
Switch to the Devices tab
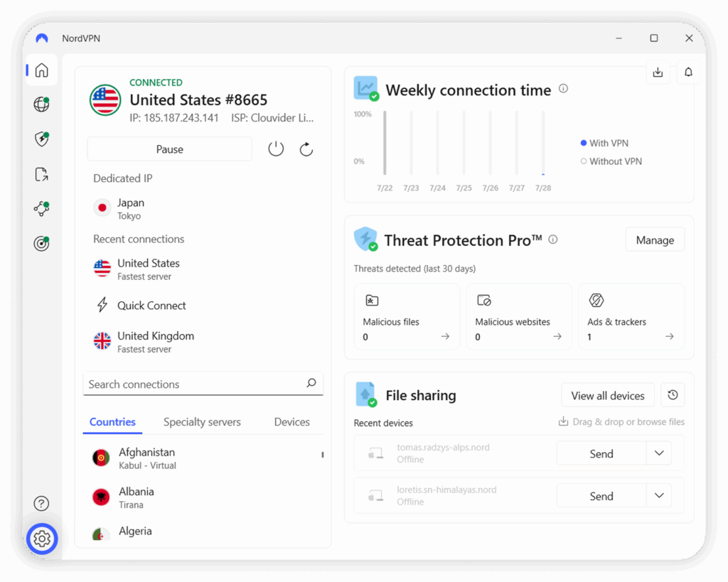click(x=291, y=422)
